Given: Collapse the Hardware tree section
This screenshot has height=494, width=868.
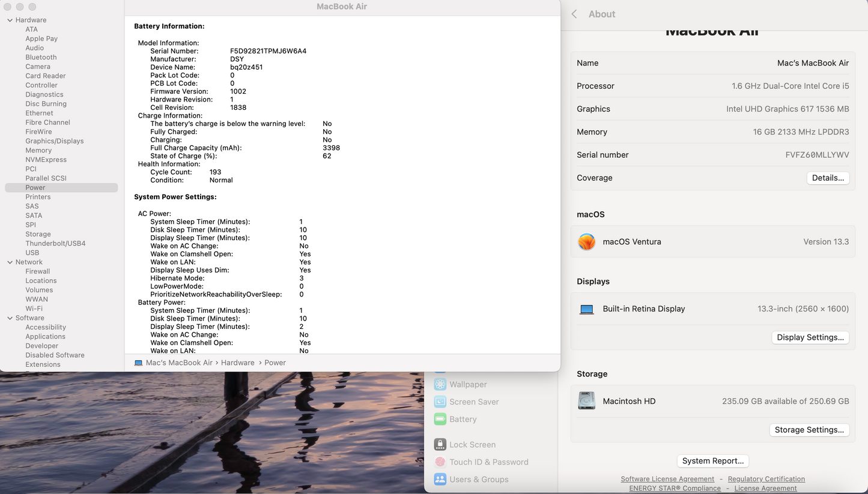Looking at the screenshot, I should click(10, 20).
